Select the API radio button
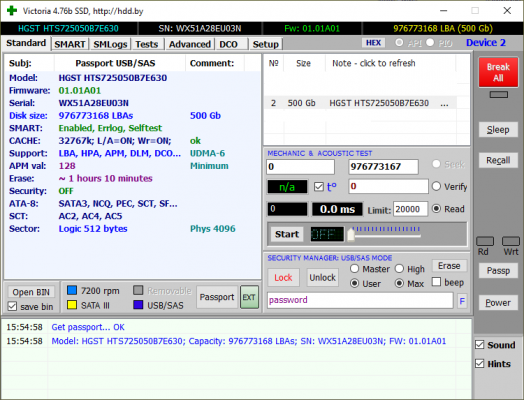The width and height of the screenshot is (524, 400). tap(399, 43)
